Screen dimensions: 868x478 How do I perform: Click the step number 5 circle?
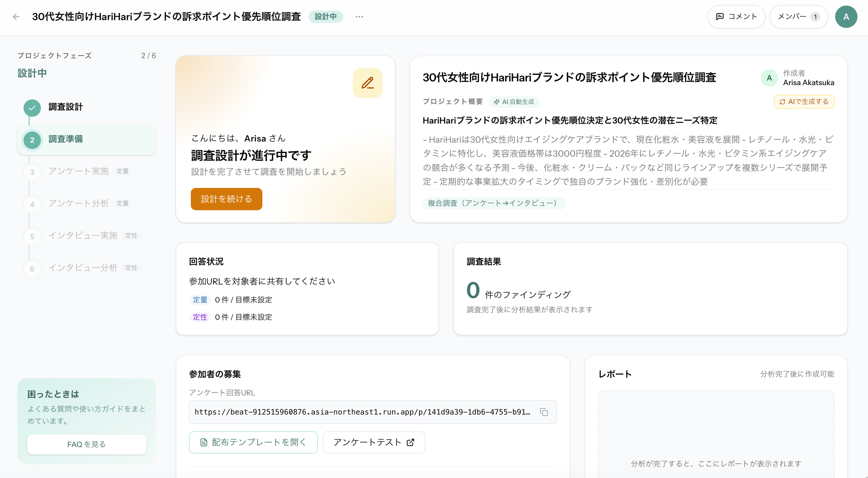[32, 237]
